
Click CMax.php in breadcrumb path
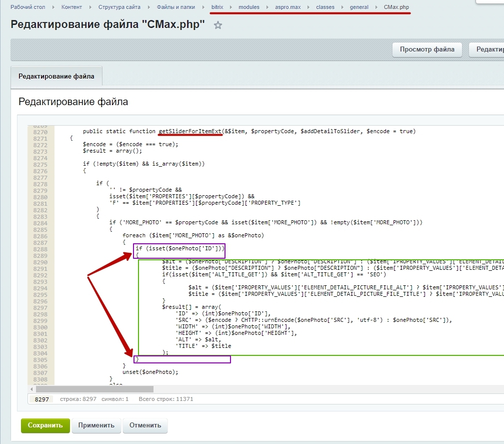[x=396, y=8]
